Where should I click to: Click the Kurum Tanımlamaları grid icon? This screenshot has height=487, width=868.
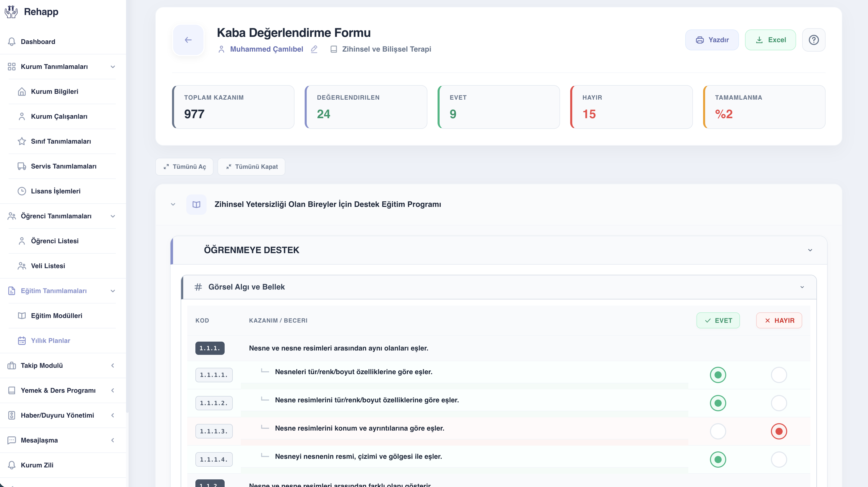point(12,66)
